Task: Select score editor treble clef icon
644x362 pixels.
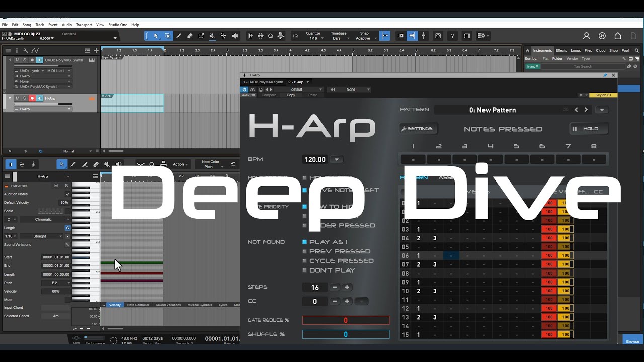Action: click(x=34, y=164)
